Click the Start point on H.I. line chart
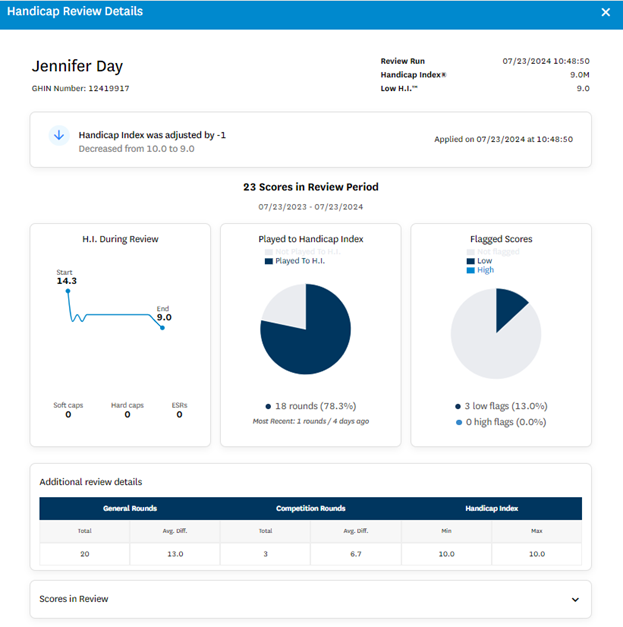 pyautogui.click(x=68, y=291)
